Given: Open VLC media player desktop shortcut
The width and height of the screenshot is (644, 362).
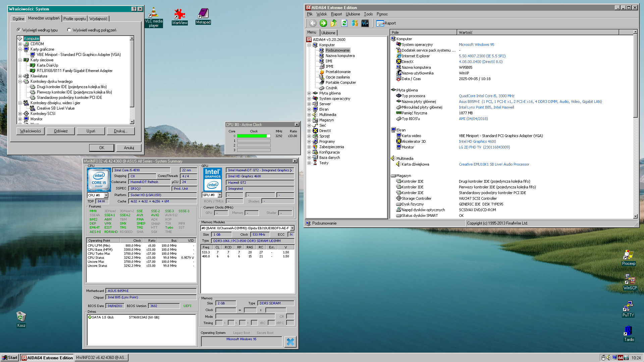Looking at the screenshot, I should [154, 17].
